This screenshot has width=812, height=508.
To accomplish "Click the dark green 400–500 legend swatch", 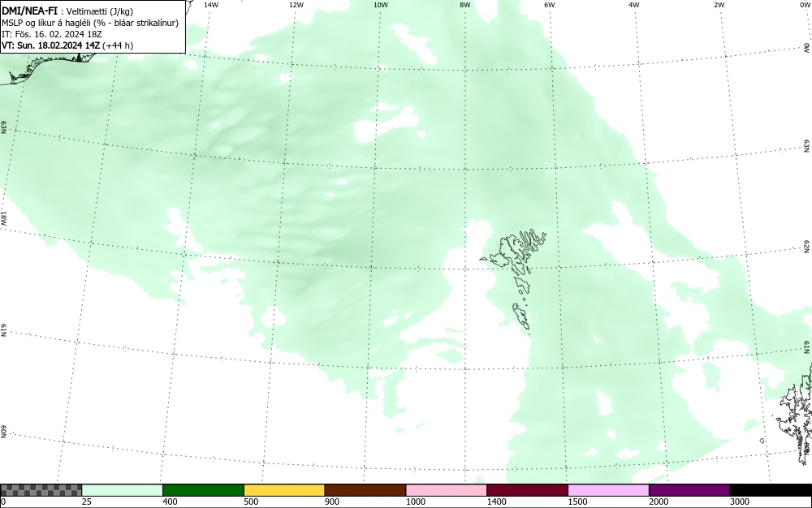I will tap(203, 490).
